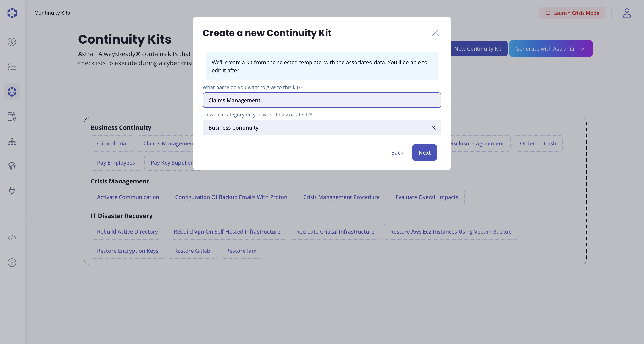Click the Back link in dialog

point(397,152)
